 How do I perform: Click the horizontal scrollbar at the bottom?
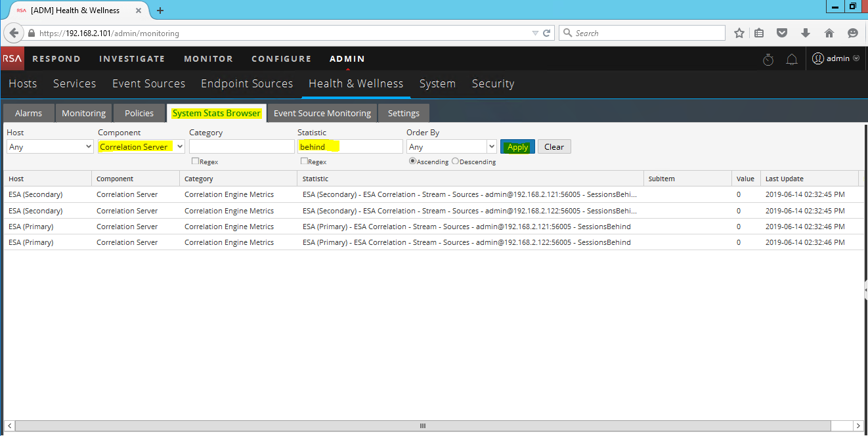click(422, 425)
